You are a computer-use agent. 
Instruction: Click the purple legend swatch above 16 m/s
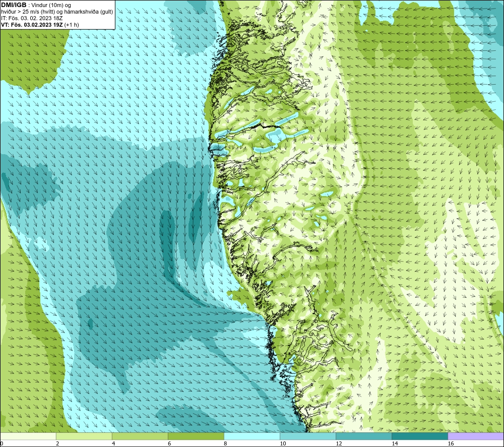476,436
